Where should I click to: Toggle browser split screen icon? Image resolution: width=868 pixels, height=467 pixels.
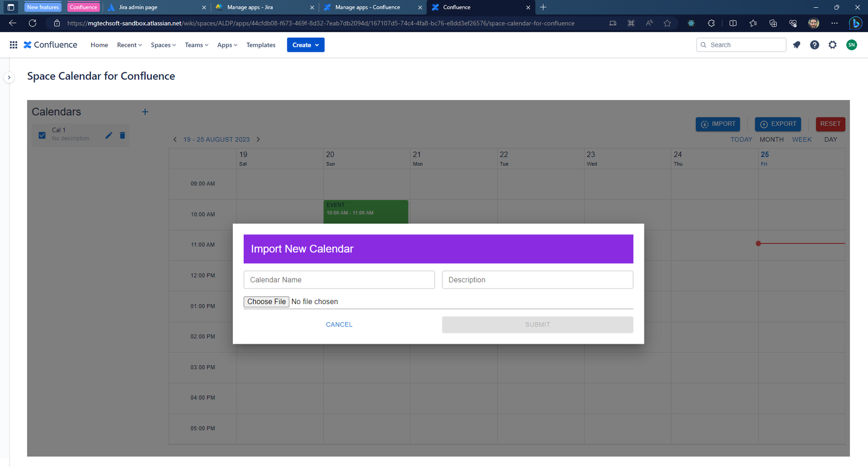click(x=733, y=23)
